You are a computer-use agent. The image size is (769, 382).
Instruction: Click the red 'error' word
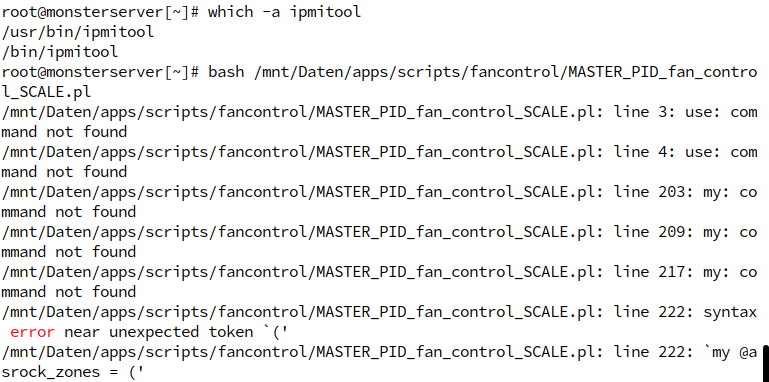[32, 332]
